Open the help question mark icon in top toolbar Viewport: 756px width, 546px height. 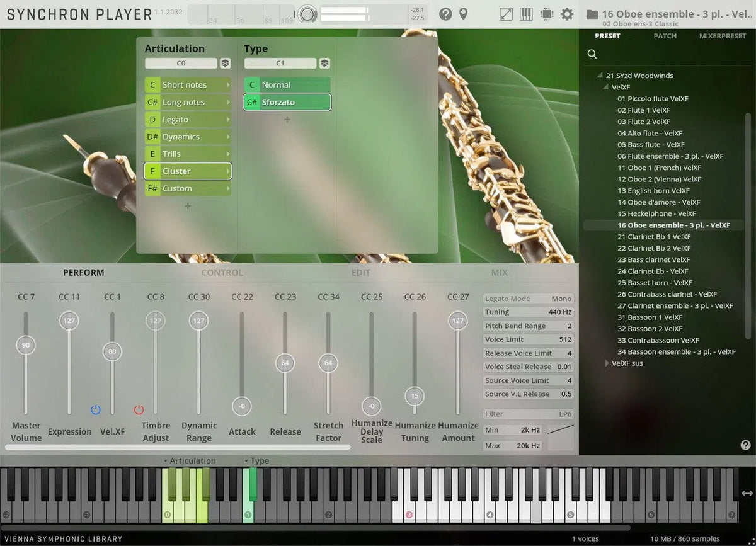[x=445, y=14]
